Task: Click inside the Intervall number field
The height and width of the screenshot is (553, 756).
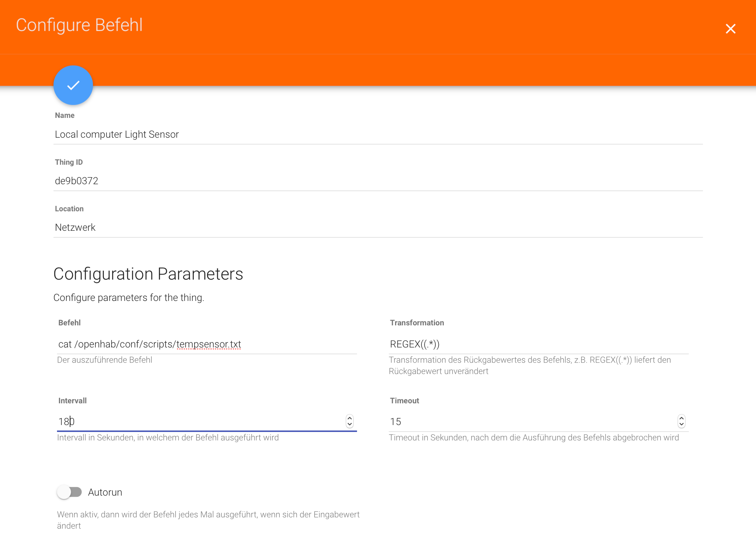Action: pos(194,422)
